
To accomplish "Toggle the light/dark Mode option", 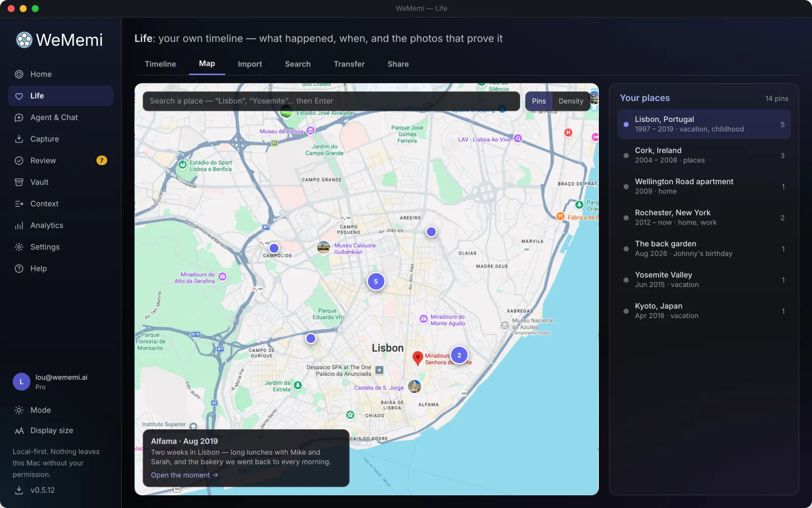I will point(60,410).
